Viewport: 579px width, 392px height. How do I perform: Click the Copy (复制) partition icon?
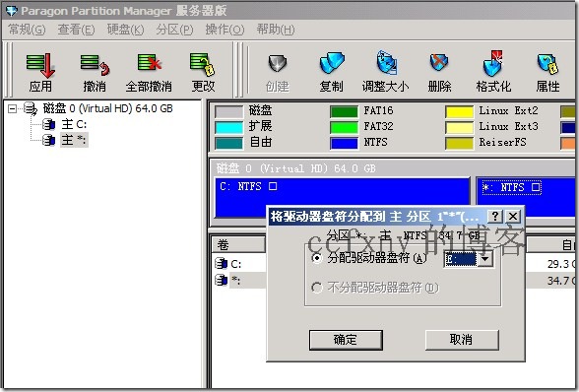332,63
